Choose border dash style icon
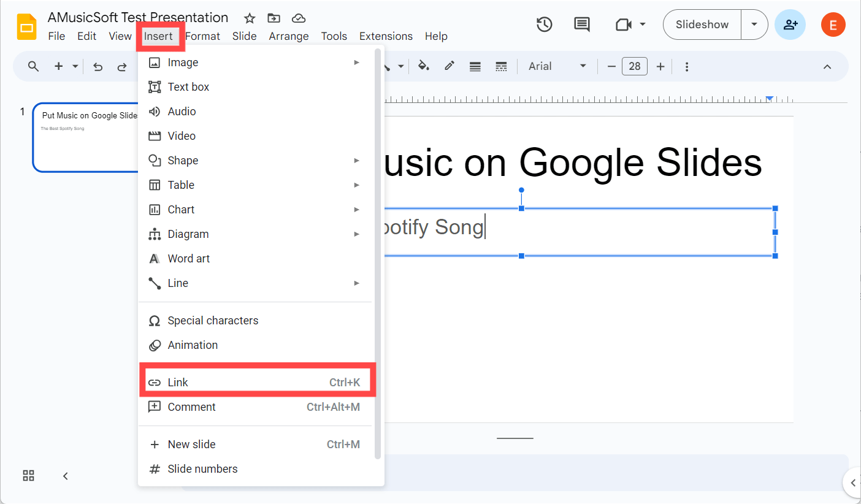This screenshot has height=504, width=861. (501, 66)
